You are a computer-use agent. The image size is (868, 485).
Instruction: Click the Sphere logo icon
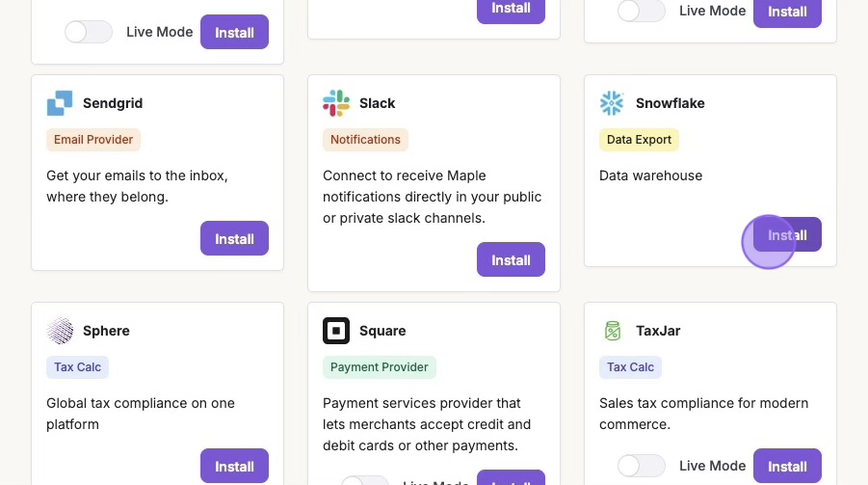(x=60, y=331)
